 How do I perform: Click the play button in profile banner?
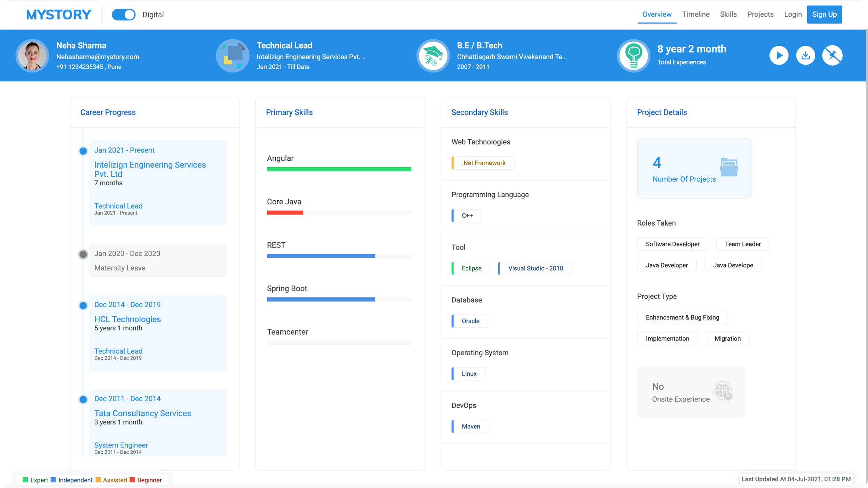(x=779, y=56)
